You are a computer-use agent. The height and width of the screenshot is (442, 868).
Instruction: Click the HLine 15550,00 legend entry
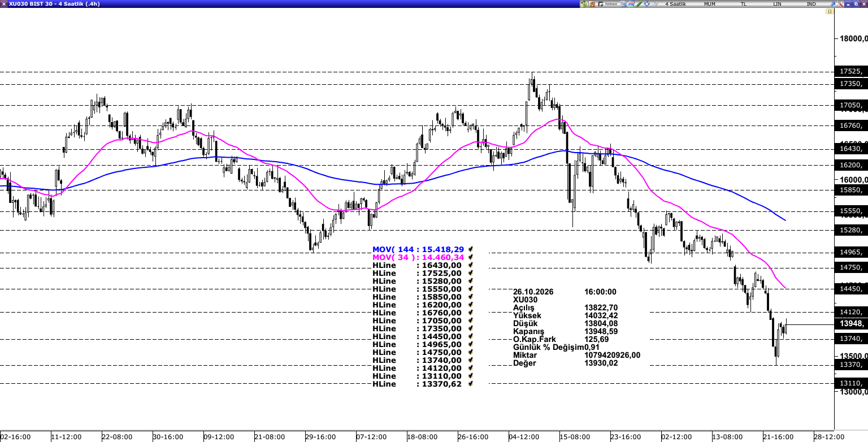[417, 289]
